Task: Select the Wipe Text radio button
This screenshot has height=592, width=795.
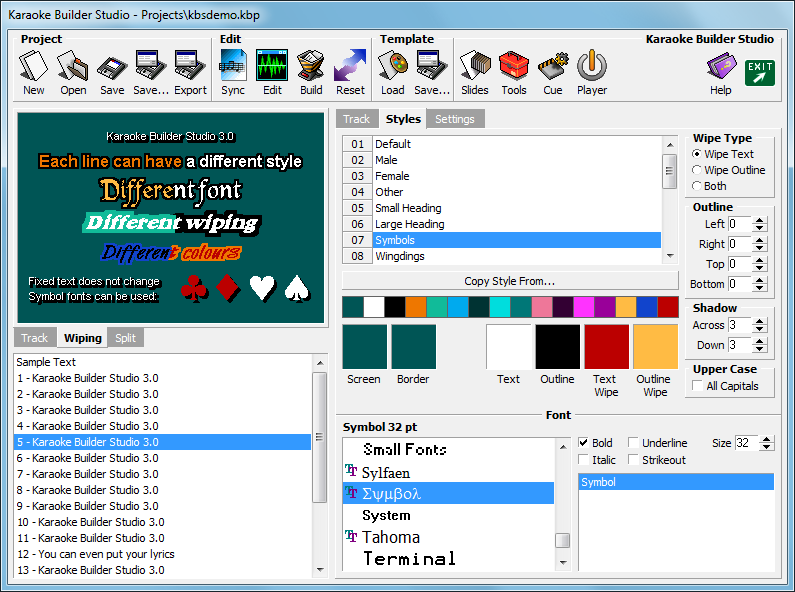Action: point(697,154)
